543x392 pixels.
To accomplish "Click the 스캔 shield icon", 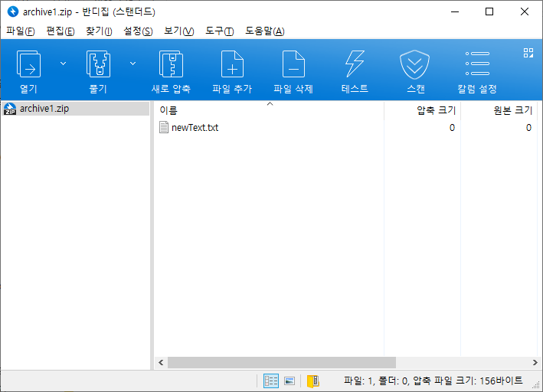I will [x=415, y=64].
